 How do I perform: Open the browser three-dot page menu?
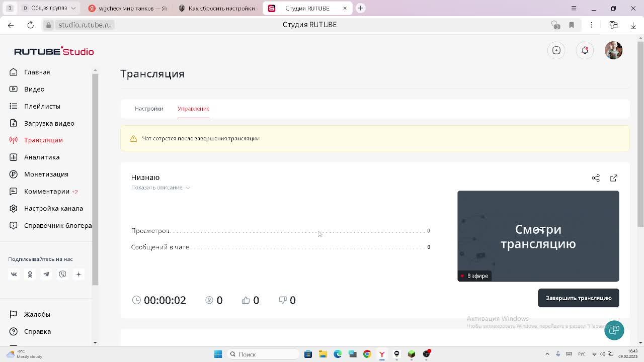591,25
